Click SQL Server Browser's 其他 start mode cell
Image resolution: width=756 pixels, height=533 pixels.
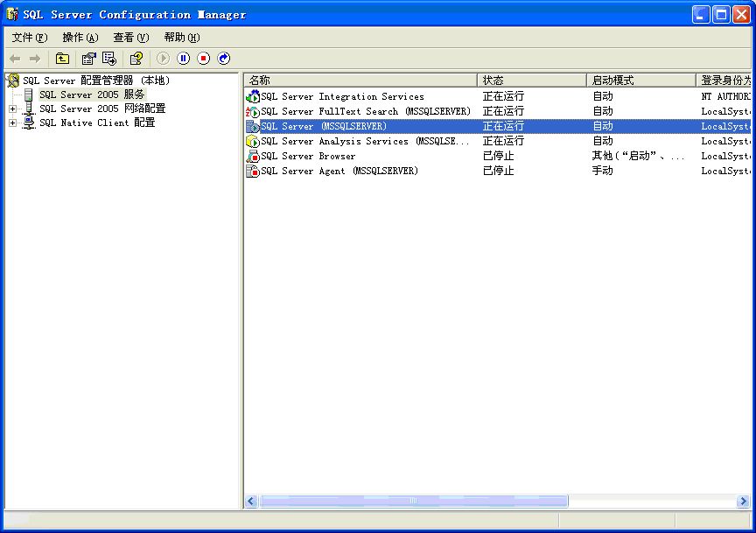[638, 157]
